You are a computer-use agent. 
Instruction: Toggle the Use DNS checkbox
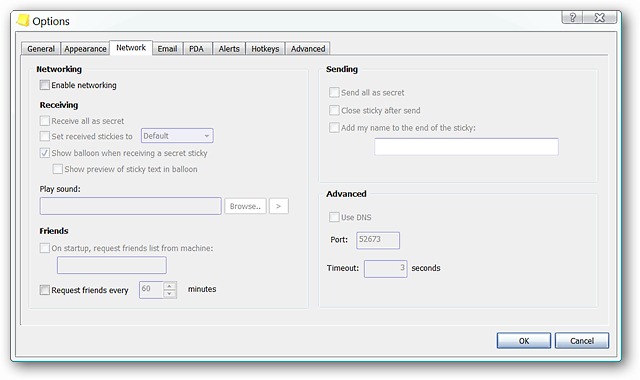(x=334, y=217)
